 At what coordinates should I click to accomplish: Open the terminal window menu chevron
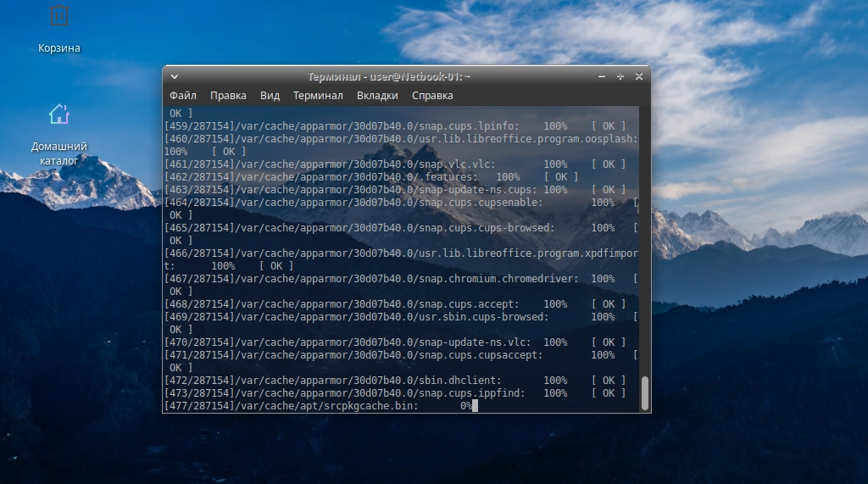(x=175, y=76)
